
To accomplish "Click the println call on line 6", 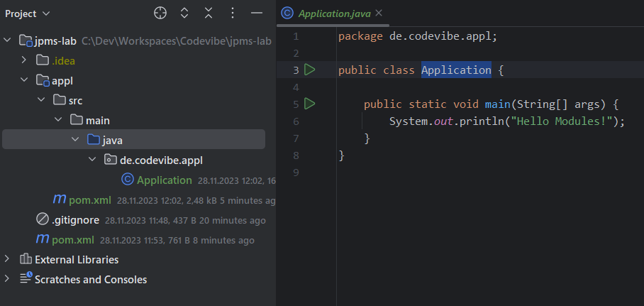I will pyautogui.click(x=482, y=121).
